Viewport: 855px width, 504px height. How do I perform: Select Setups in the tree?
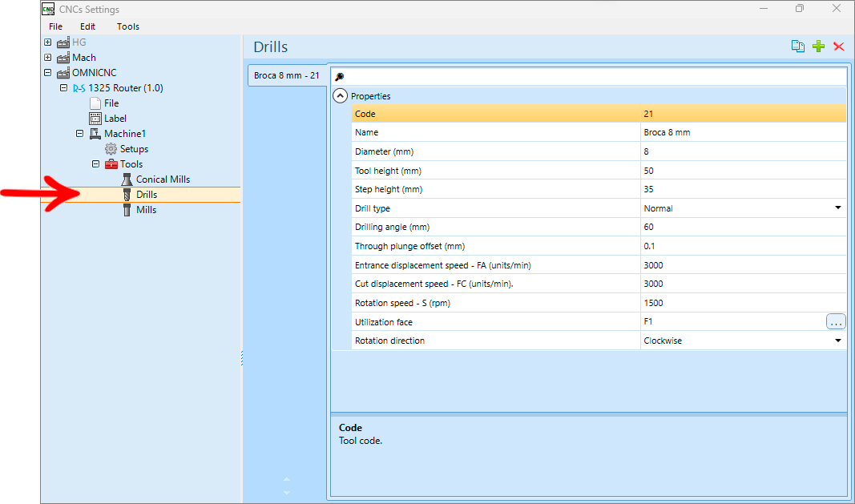point(134,149)
